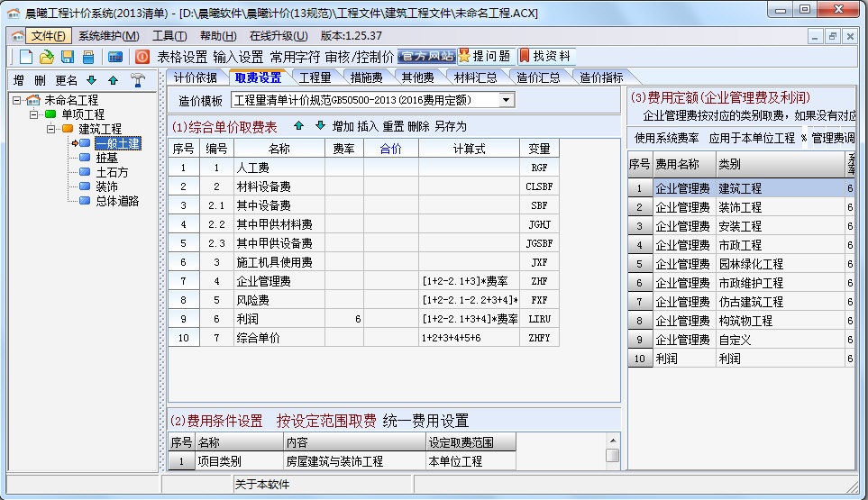
Task: Click 删除 in fee table toolbar
Action: pos(418,126)
